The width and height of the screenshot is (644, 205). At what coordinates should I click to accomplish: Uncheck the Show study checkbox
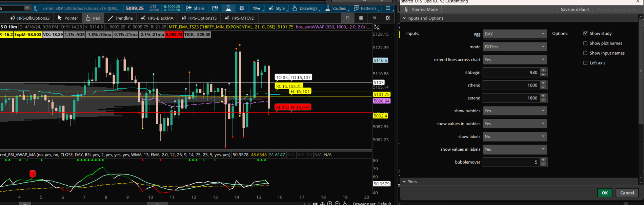point(585,33)
